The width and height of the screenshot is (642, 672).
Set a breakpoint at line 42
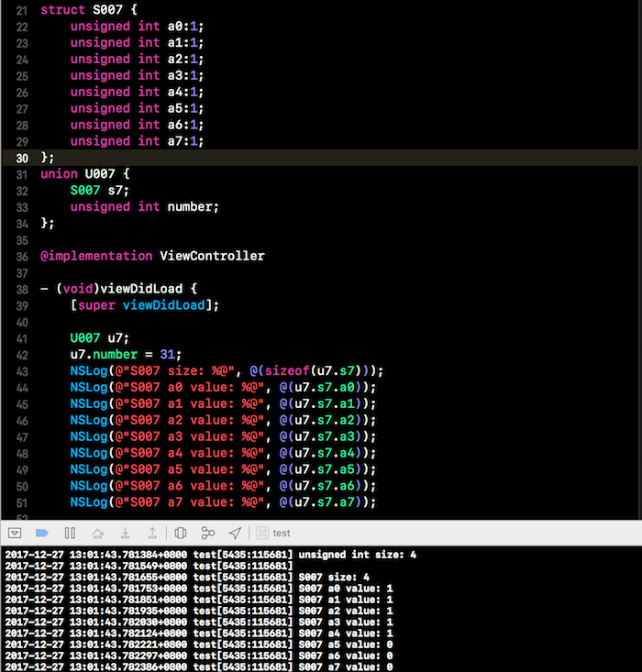22,355
